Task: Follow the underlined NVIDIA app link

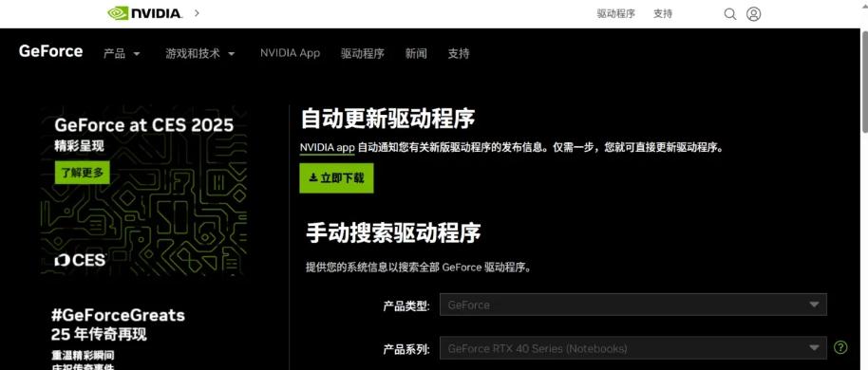Action: pos(327,148)
